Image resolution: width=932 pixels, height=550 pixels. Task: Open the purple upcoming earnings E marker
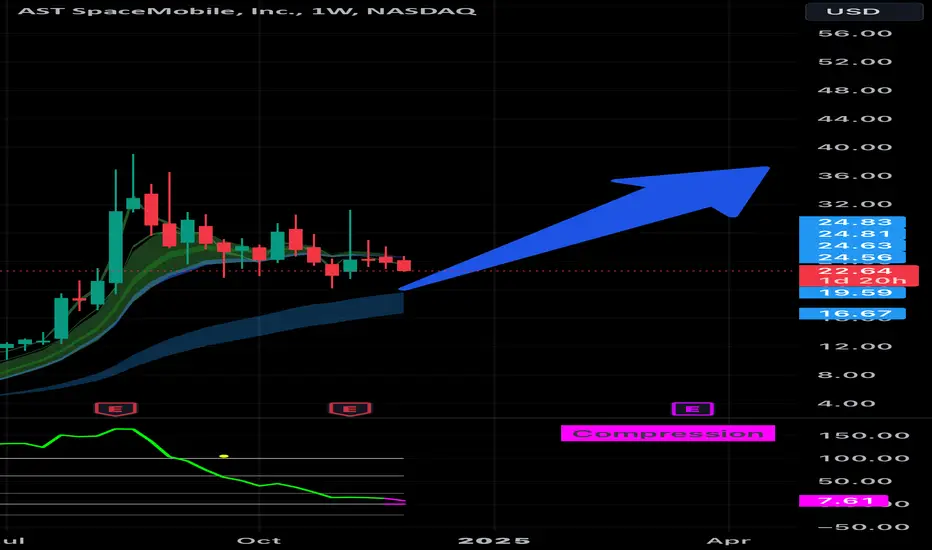(x=692, y=409)
